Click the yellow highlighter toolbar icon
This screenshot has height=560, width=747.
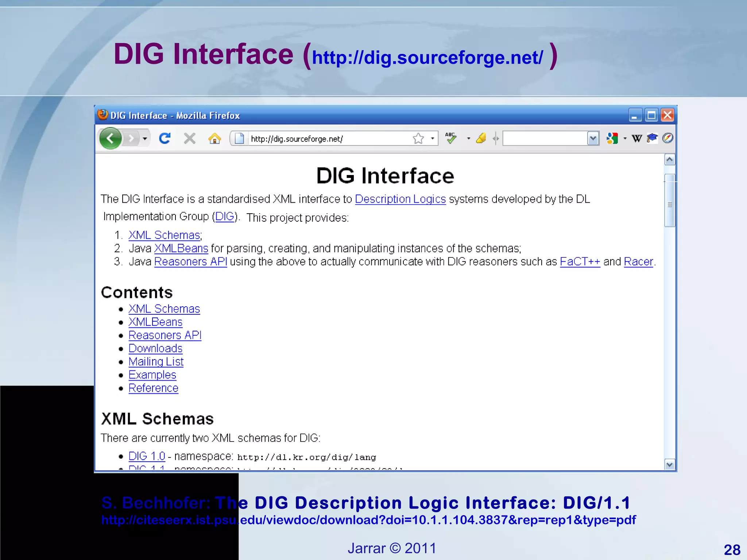click(481, 138)
